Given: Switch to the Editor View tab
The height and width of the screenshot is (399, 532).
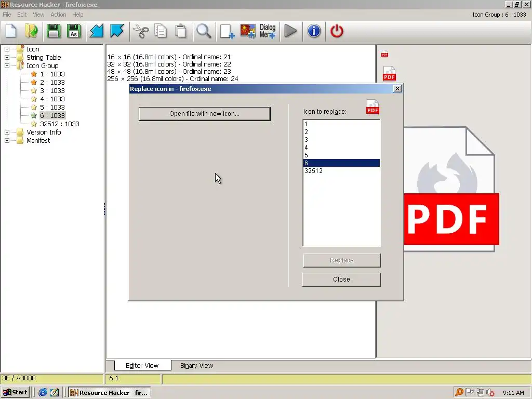Looking at the screenshot, I should coord(142,365).
